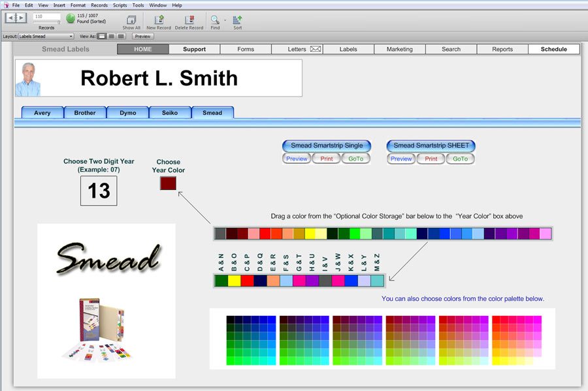Viewport: 588px width, 391px height.
Task: Click GoTo under Smead Smartstrip Single
Action: pos(356,159)
